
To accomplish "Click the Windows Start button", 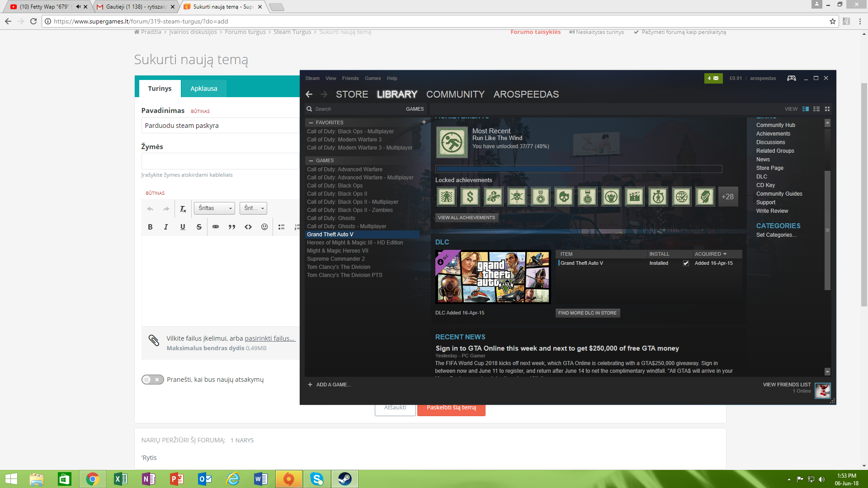I will coord(11,479).
